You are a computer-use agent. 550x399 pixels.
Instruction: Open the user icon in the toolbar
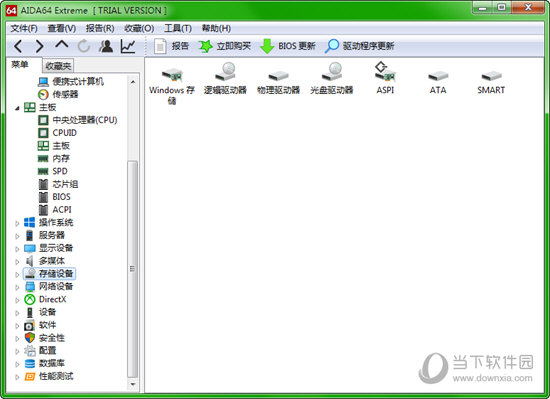[x=106, y=46]
